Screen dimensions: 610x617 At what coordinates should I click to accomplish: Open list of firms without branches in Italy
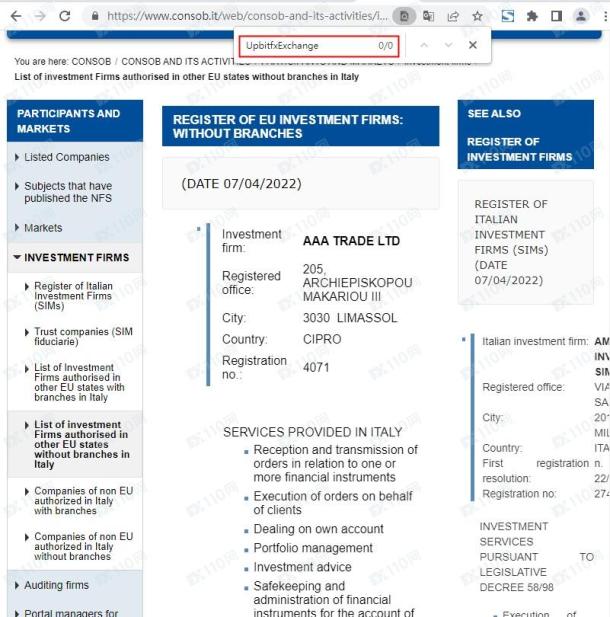(x=81, y=444)
